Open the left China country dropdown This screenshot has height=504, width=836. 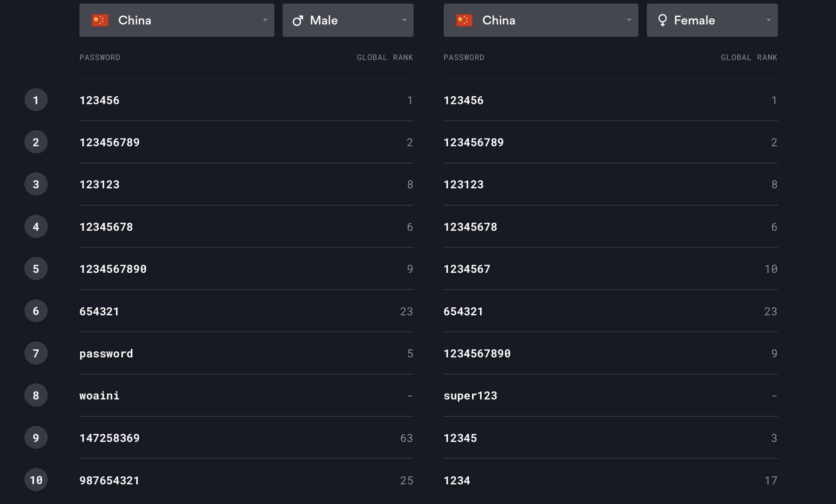click(x=177, y=20)
